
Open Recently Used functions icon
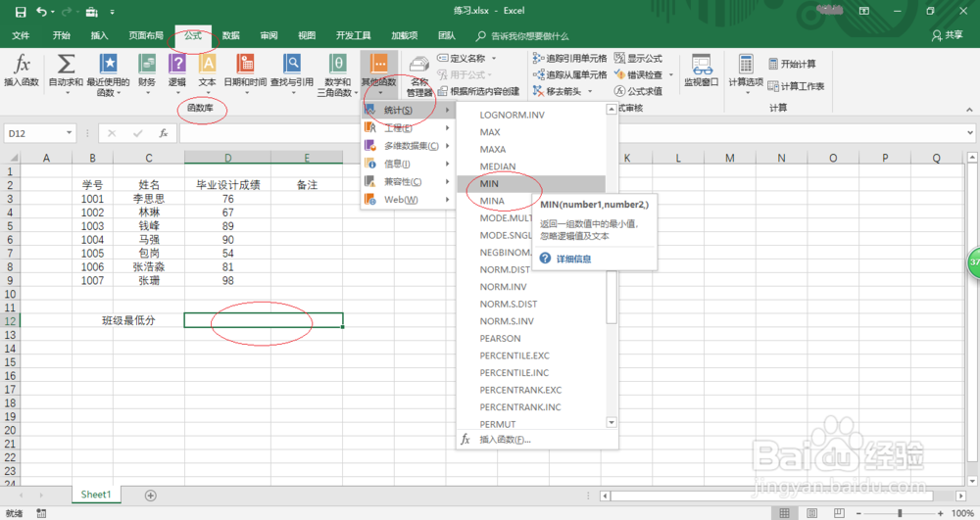pyautogui.click(x=108, y=65)
